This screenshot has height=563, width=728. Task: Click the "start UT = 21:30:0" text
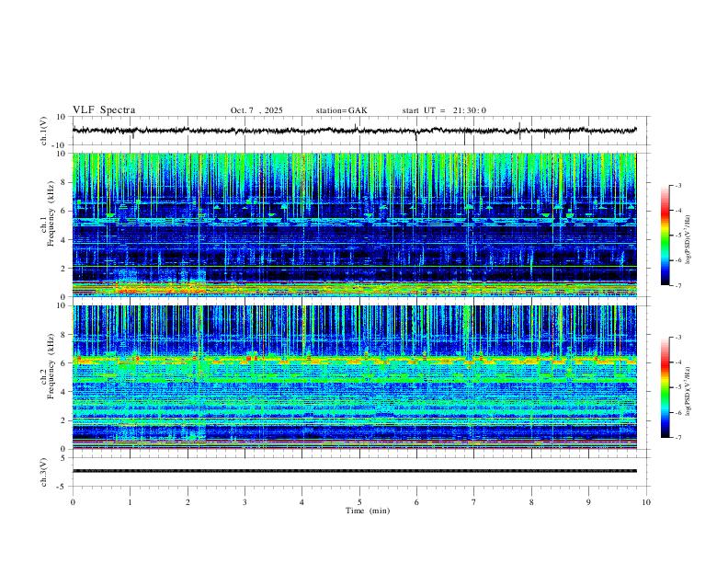click(444, 110)
